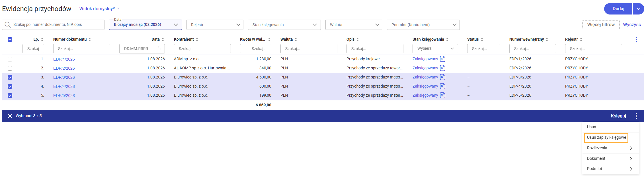Image resolution: width=644 pixels, height=176 pixels.
Task: Focus the Kontrahent column search field
Action: click(202, 49)
